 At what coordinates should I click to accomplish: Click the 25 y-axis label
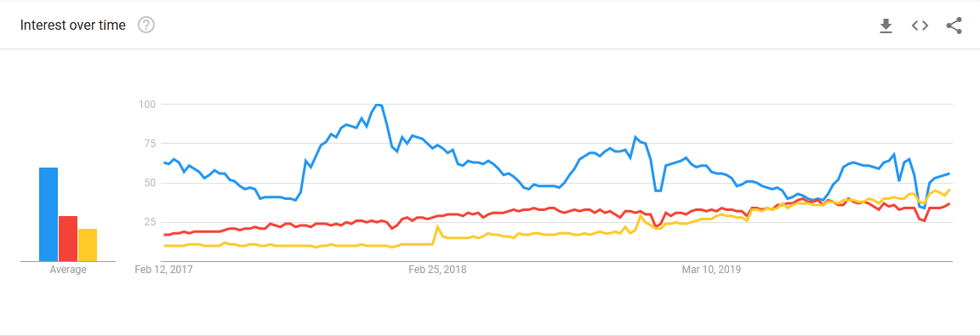[x=150, y=222]
